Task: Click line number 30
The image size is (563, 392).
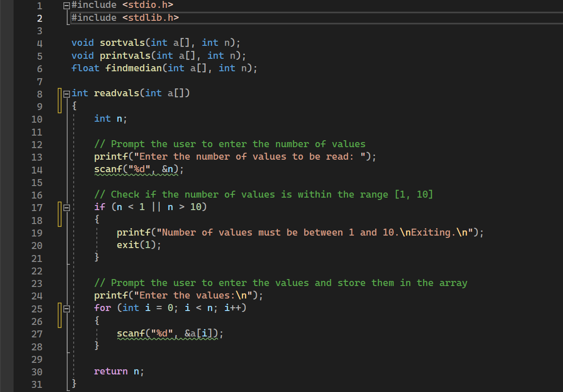Action: [x=37, y=371]
